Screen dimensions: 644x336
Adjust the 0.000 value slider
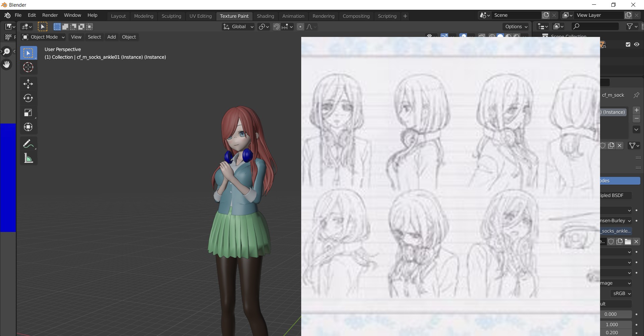click(616, 314)
